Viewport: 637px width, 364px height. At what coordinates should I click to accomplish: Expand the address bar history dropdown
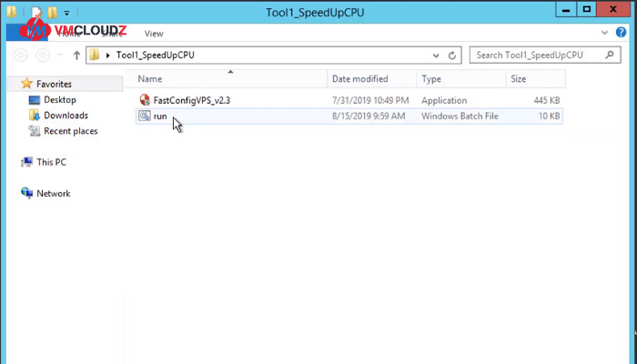pyautogui.click(x=436, y=56)
